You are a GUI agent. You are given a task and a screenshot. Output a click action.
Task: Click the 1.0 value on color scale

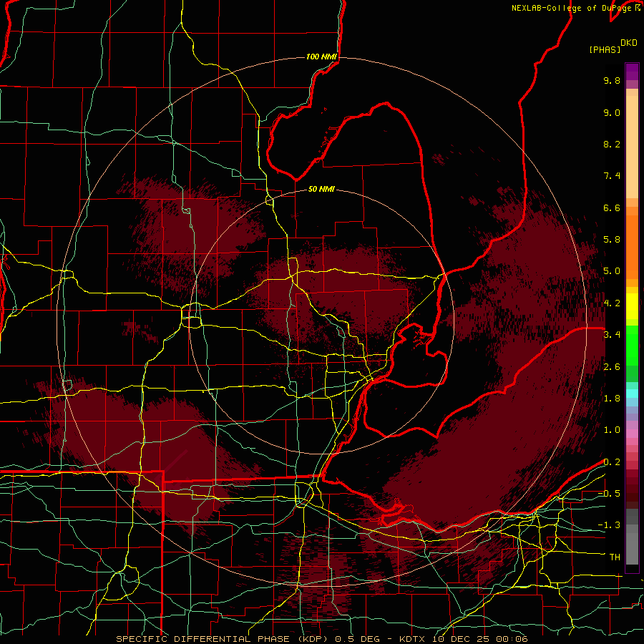(612, 430)
